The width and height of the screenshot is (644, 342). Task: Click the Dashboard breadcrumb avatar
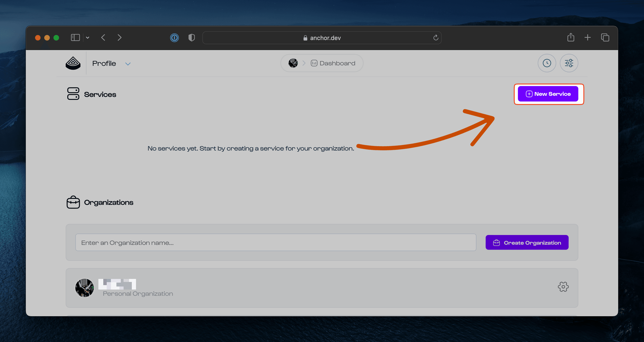293,63
